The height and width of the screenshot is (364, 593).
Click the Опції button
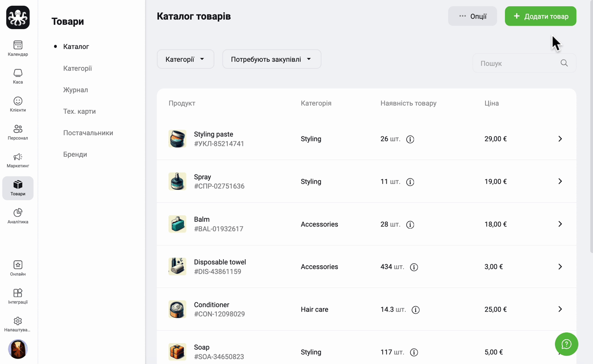(473, 16)
